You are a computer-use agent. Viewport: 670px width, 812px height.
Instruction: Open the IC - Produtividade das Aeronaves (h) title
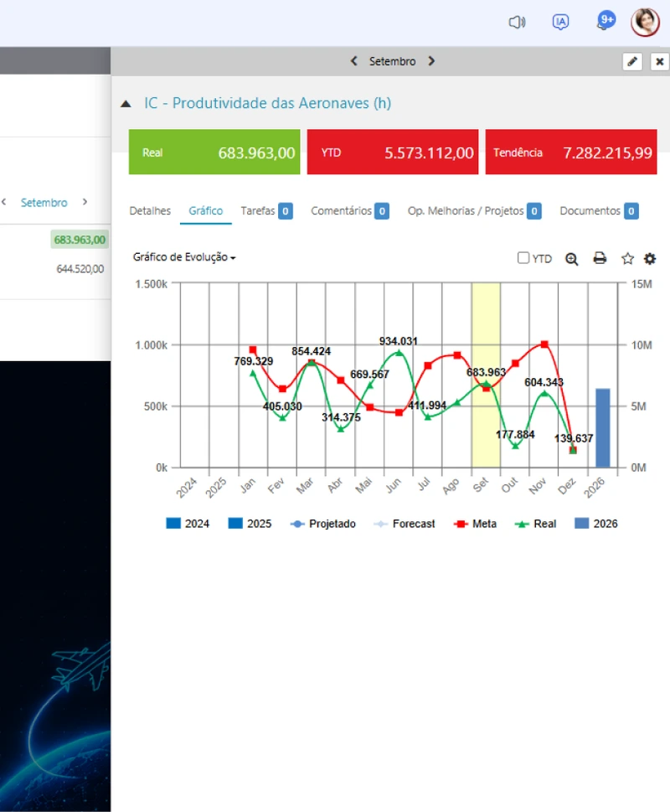click(267, 103)
